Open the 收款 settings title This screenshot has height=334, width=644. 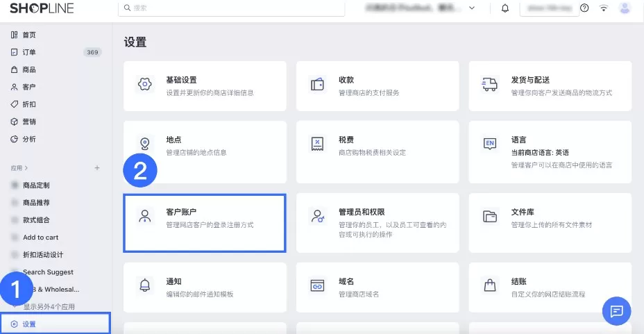346,80
